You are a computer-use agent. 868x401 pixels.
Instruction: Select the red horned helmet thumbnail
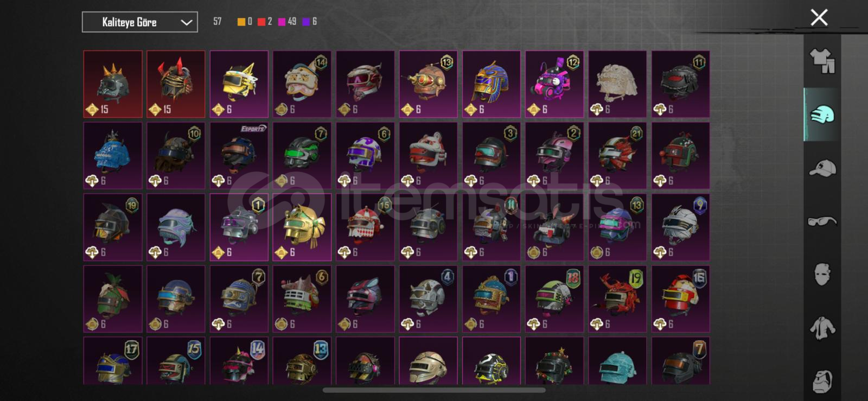pos(176,84)
